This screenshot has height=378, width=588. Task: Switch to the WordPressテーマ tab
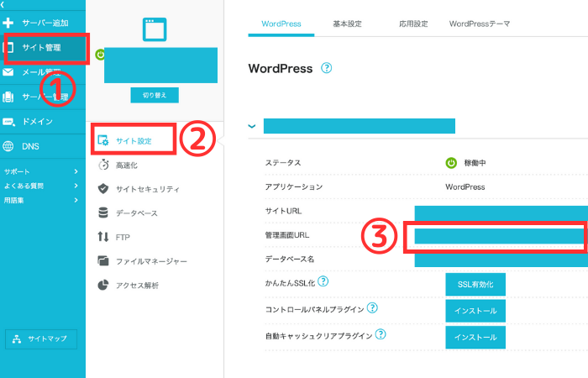coord(480,24)
